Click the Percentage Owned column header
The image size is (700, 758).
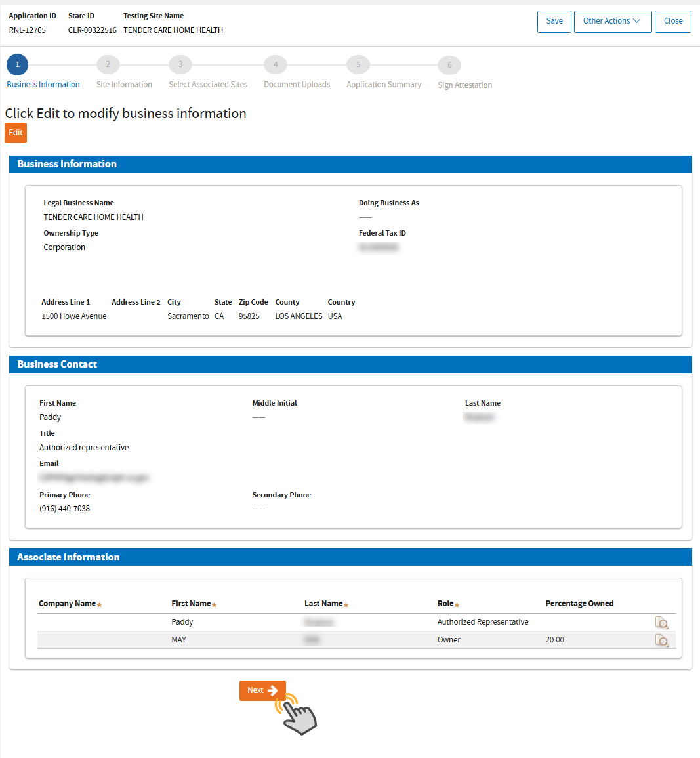pyautogui.click(x=579, y=603)
